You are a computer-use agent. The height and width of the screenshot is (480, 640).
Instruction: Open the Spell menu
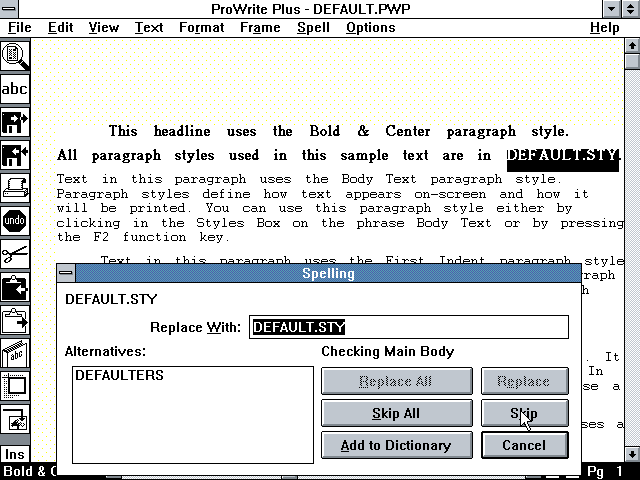(313, 27)
